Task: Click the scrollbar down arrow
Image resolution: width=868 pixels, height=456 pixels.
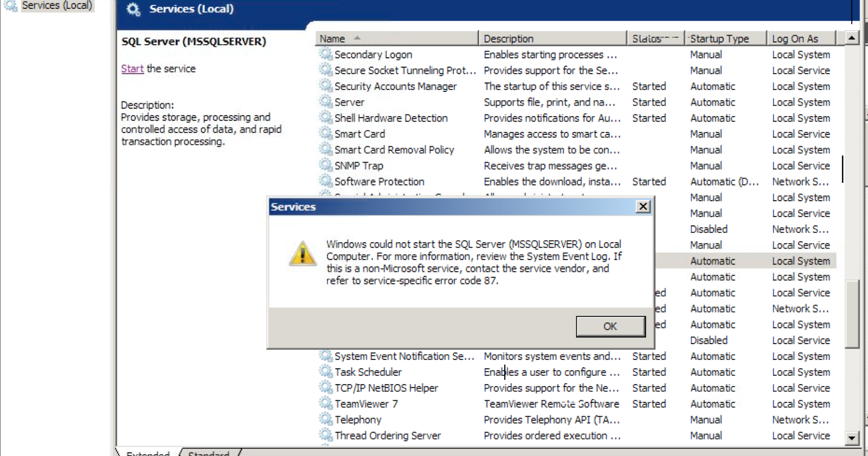Action: (852, 438)
